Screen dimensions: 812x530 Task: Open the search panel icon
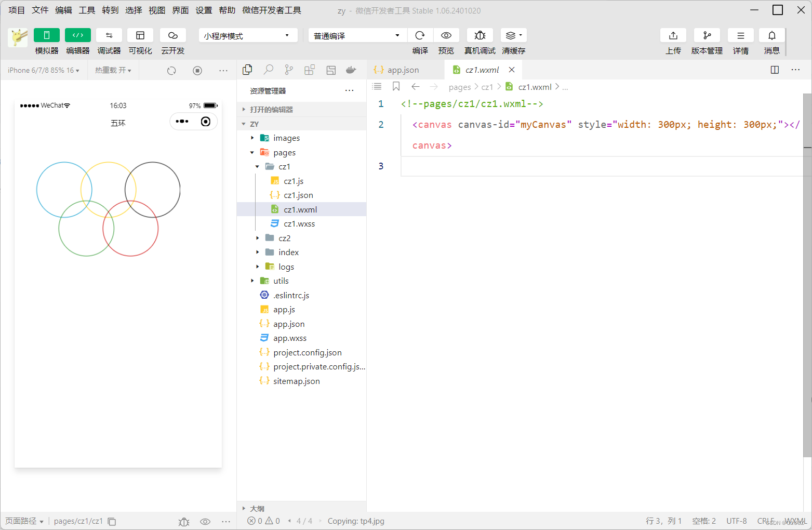pyautogui.click(x=269, y=70)
